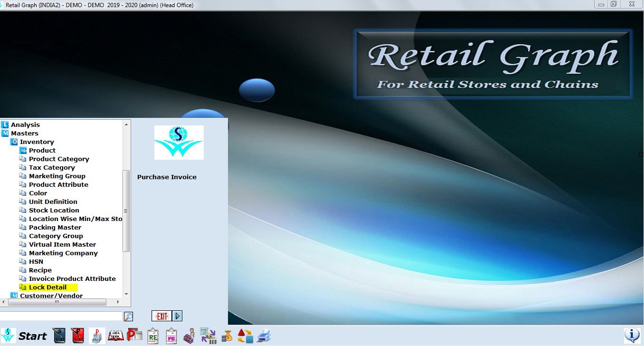Open HSN master
Image resolution: width=644 pixels, height=346 pixels.
point(36,261)
